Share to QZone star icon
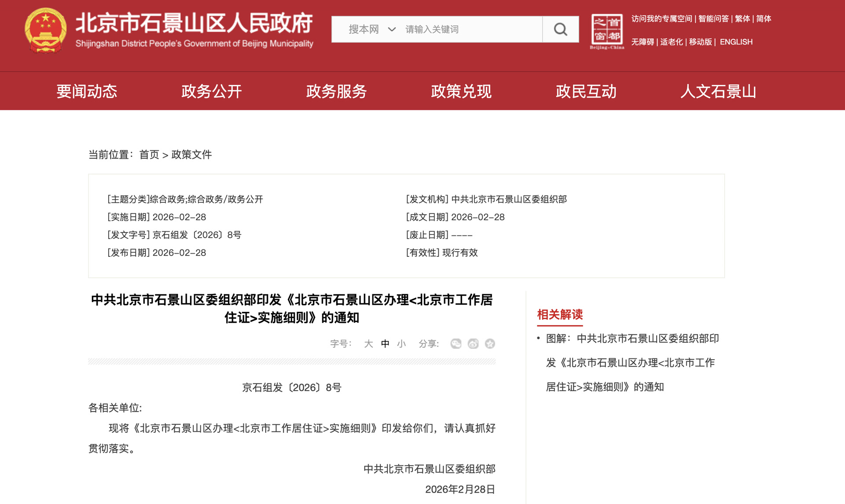 tap(490, 343)
